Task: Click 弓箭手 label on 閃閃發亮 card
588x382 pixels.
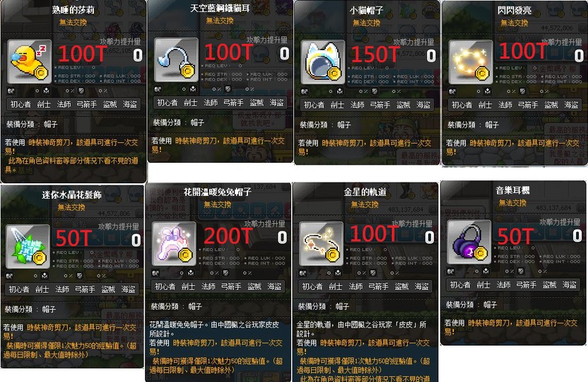Action: [x=528, y=105]
